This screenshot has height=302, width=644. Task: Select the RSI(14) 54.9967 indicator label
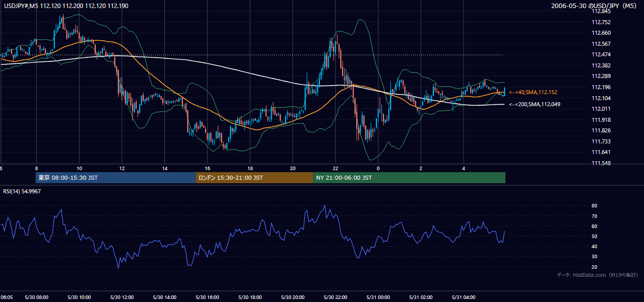pos(22,191)
